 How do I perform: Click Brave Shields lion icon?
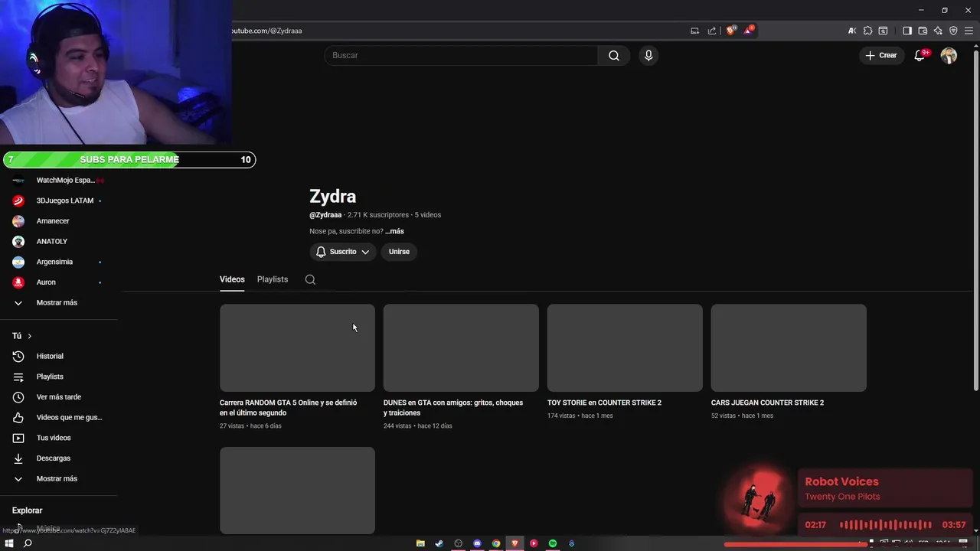coord(730,31)
